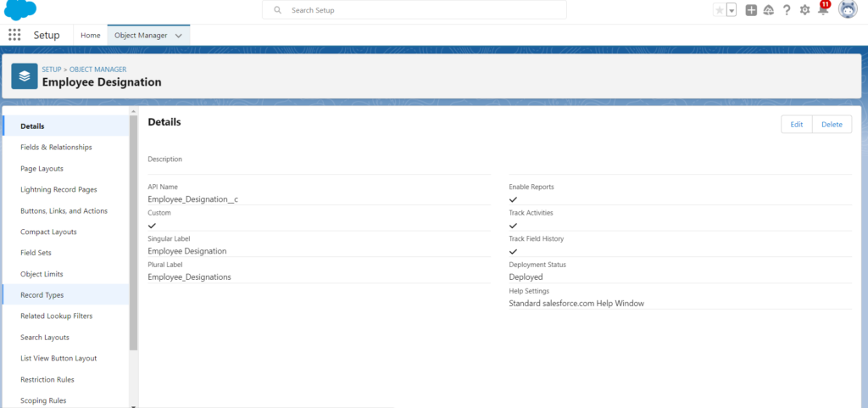Select the plural label Employee_Designations

click(189, 277)
